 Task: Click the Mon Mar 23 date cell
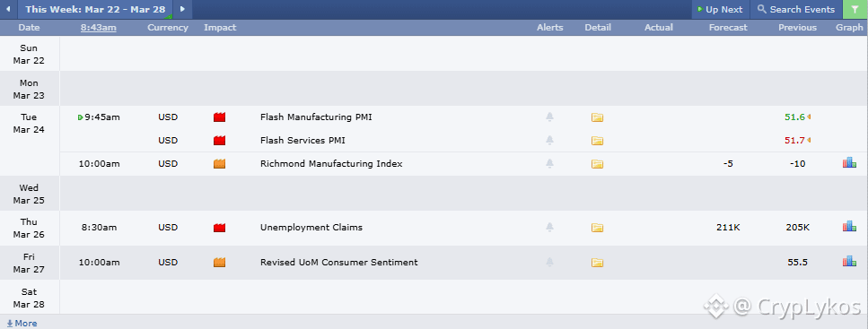click(x=29, y=89)
